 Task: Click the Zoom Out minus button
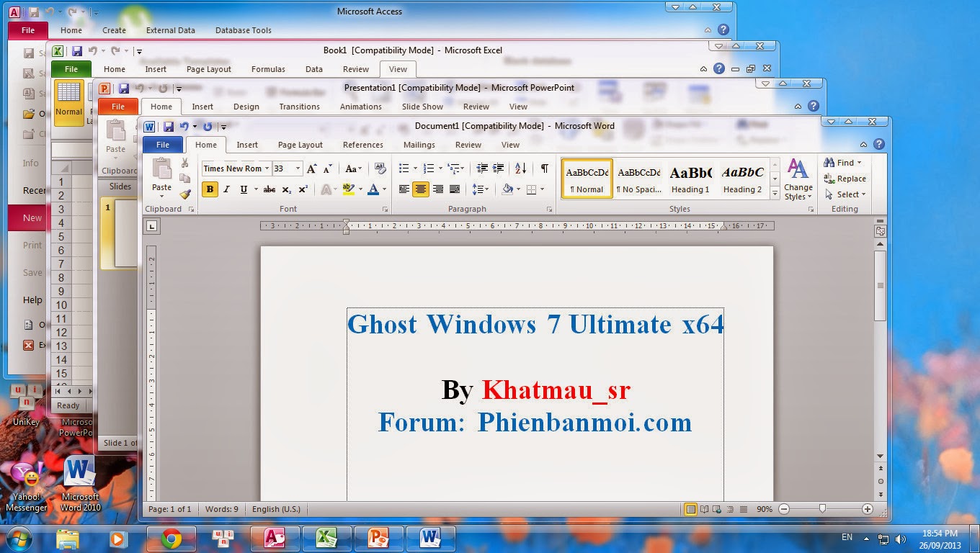pos(784,509)
